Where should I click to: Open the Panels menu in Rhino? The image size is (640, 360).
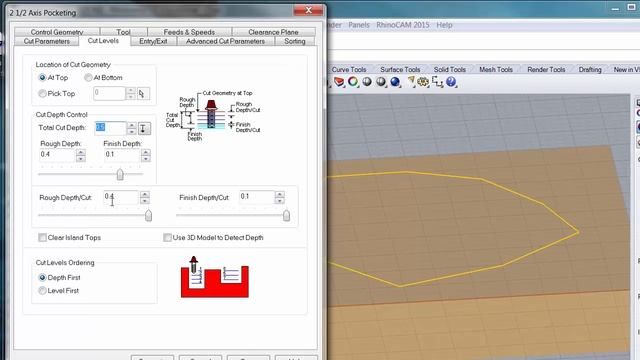coord(359,25)
